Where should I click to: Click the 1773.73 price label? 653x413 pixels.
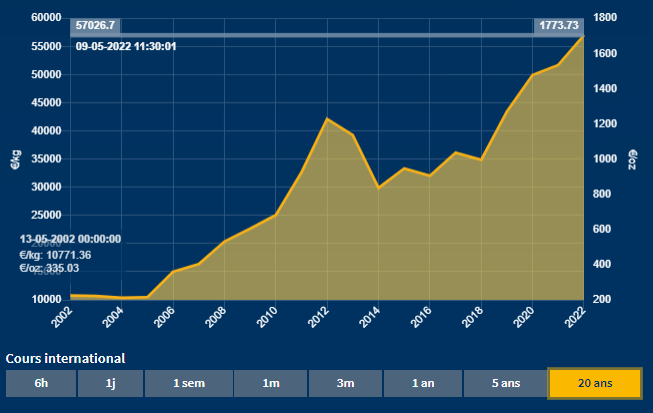tap(558, 25)
